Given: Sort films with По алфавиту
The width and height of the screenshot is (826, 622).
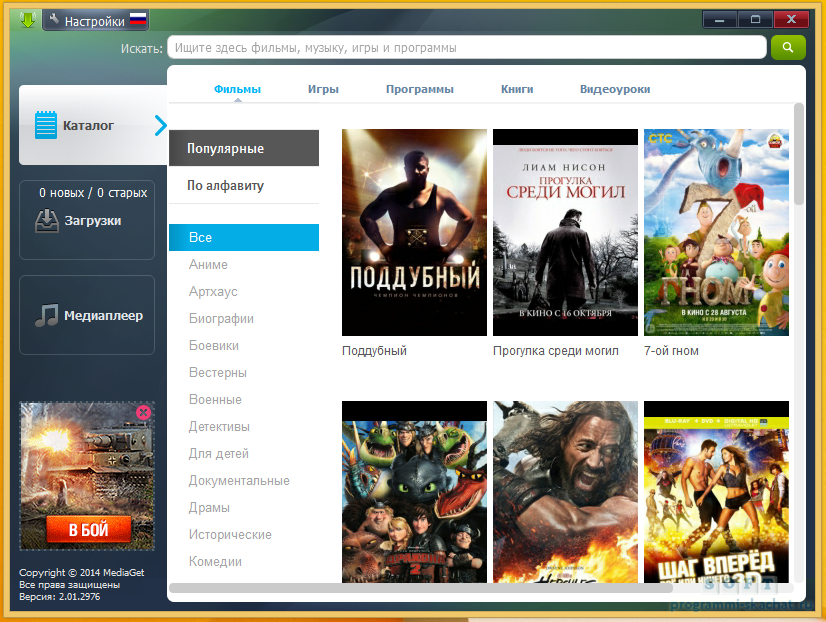Looking at the screenshot, I should click(x=244, y=185).
